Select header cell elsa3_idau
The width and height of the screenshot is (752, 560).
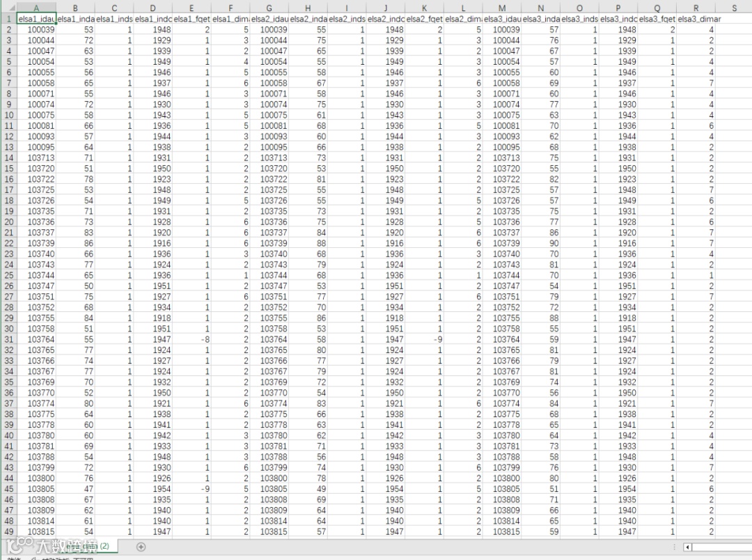click(502, 19)
